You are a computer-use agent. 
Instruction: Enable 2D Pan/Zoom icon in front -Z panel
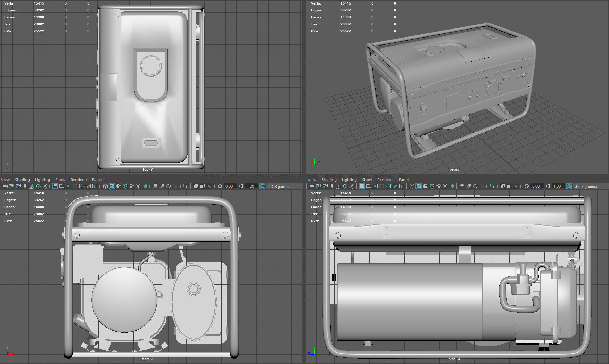(x=38, y=186)
